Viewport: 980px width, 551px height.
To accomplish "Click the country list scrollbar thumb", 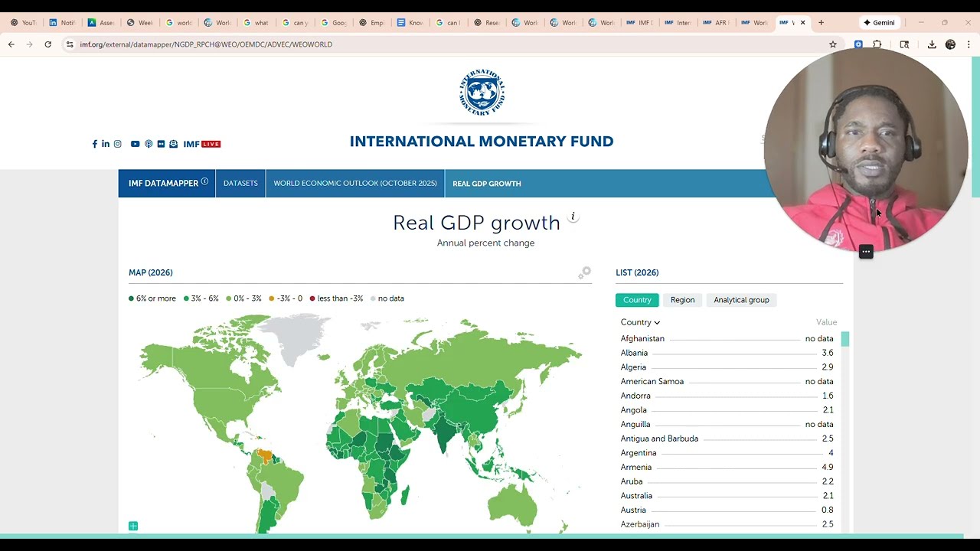I will (x=845, y=339).
